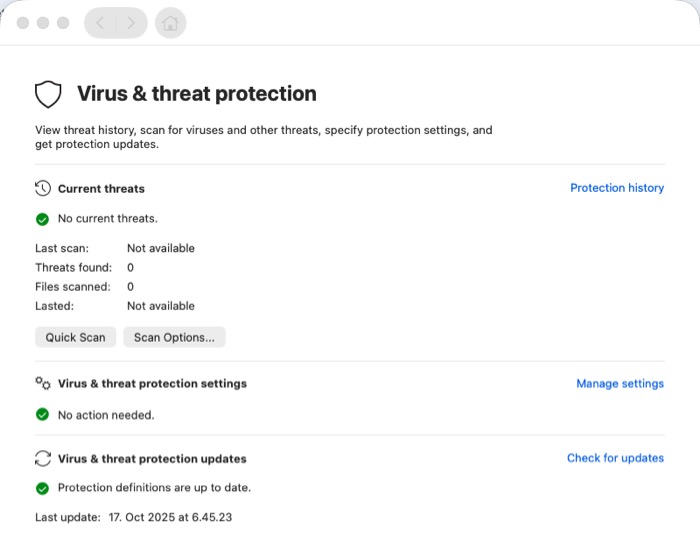Screen dimensions: 700x559
Task: Close the window with the leftmost titlebar button
Action: click(23, 23)
